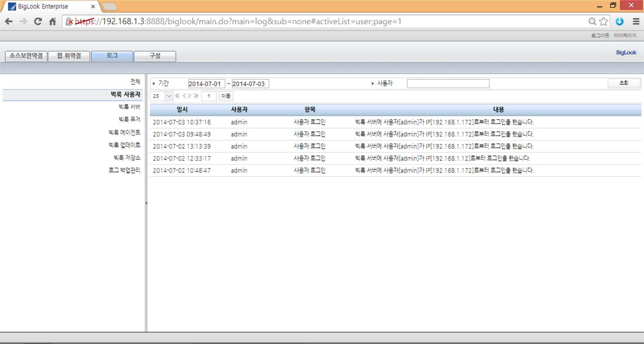
Task: Sort by the 항목 column header
Action: (x=310, y=109)
